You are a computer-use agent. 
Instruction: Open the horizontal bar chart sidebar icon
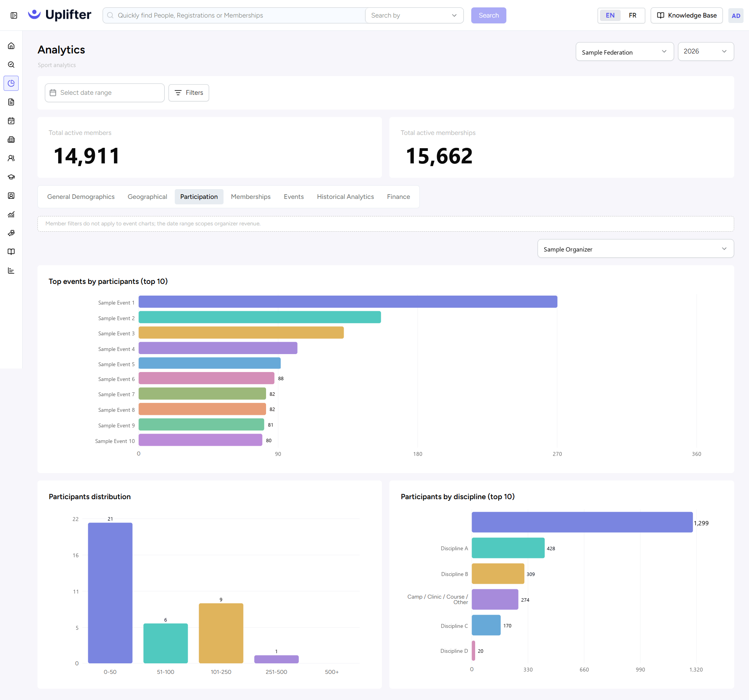tap(11, 271)
